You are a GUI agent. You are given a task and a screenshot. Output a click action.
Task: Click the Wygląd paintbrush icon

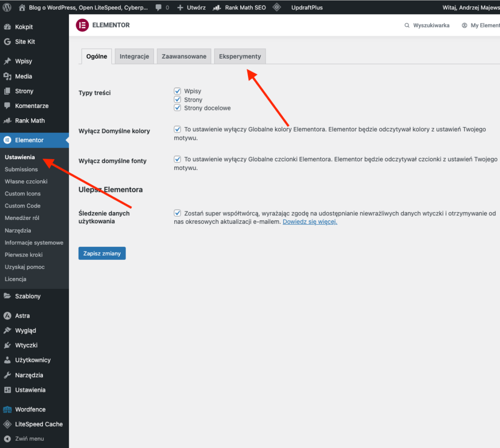pos(7,330)
